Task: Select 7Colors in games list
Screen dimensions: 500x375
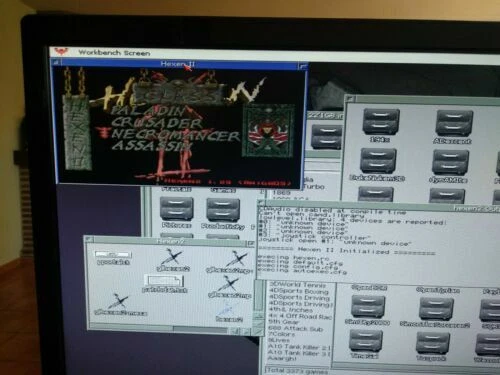Action: [x=282, y=335]
